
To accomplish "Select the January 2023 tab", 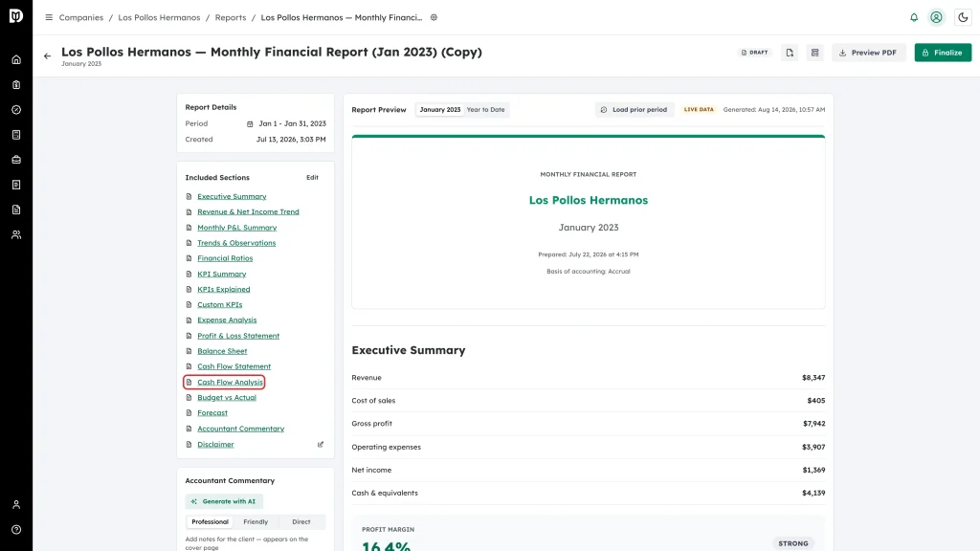I will coord(440,109).
